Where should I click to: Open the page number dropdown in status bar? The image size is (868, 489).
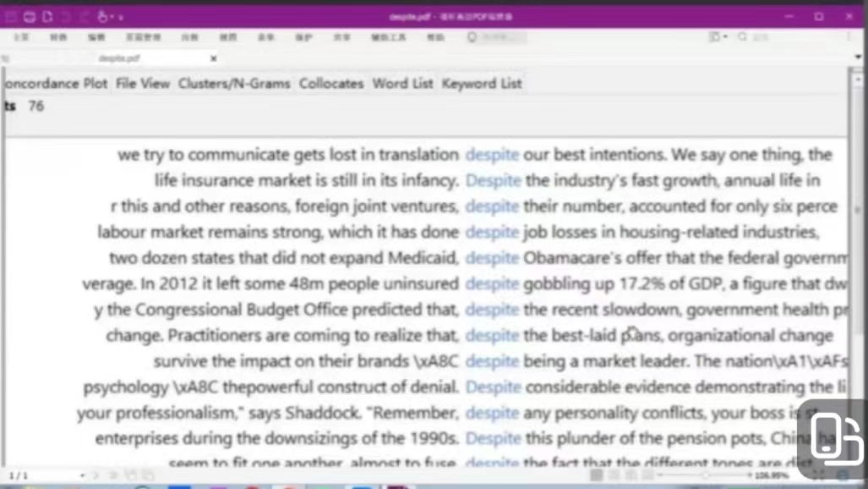(82, 476)
